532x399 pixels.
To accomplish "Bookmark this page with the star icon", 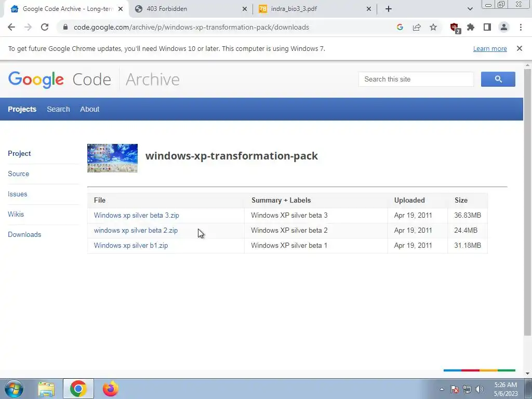I will click(x=433, y=27).
